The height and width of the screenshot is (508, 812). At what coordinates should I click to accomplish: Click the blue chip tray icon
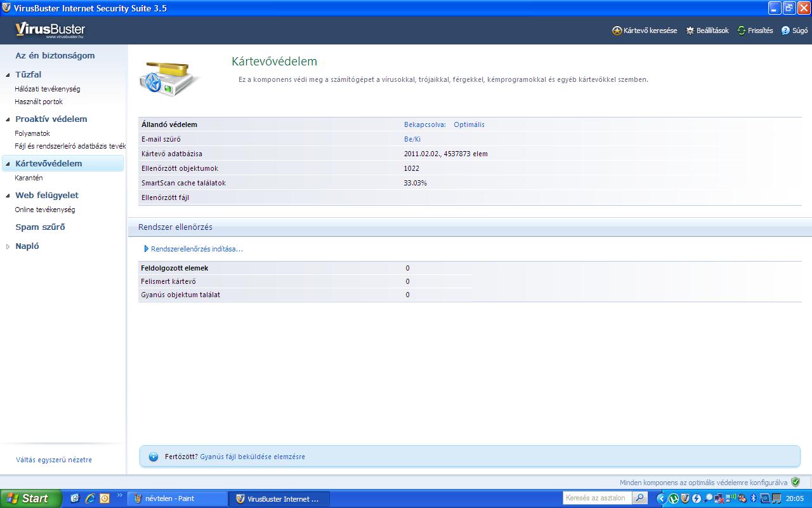coord(765,498)
